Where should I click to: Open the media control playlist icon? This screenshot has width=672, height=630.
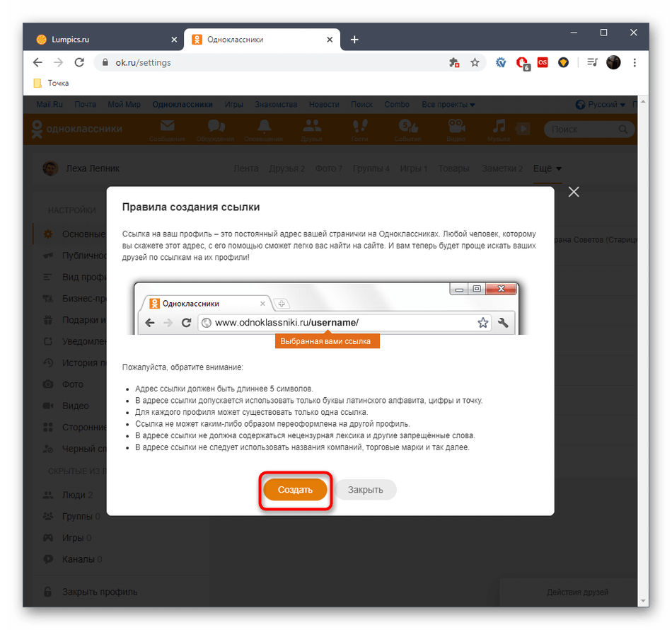(x=592, y=62)
